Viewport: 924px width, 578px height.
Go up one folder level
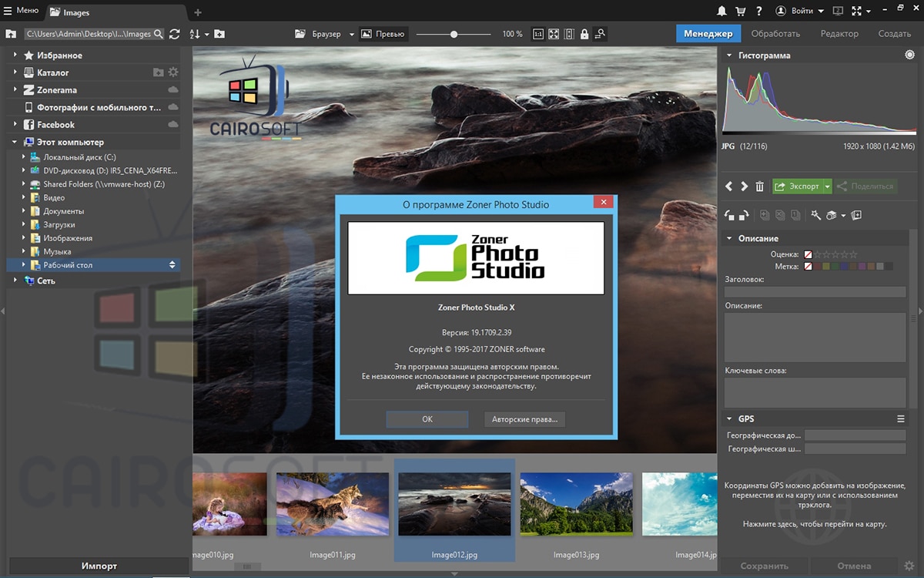click(x=11, y=34)
